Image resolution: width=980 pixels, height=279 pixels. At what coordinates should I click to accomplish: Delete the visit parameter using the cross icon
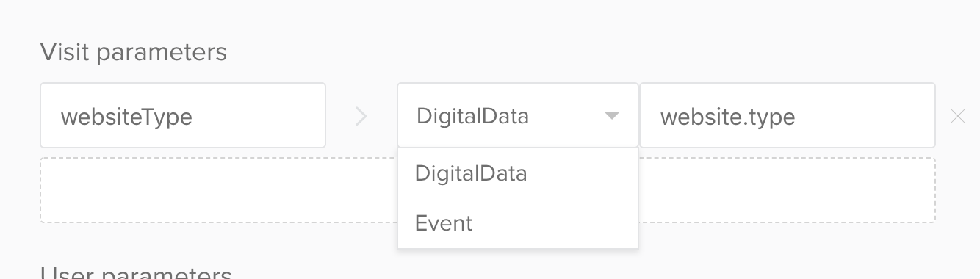[957, 116]
